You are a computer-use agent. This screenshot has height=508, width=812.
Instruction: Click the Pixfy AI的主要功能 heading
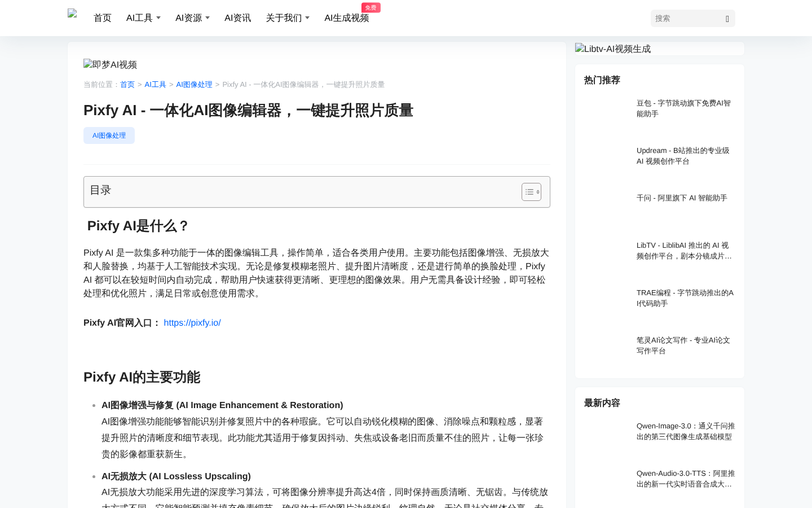tap(142, 377)
